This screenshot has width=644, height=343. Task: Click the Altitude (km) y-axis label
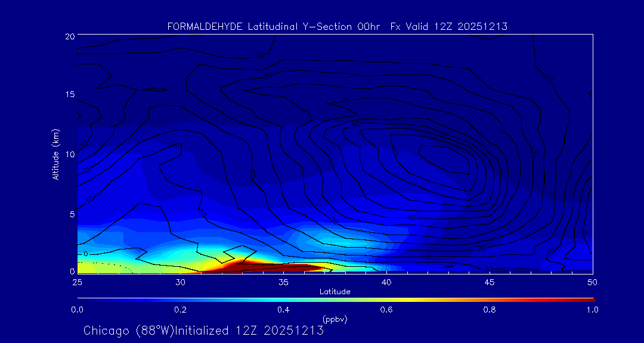pos(55,154)
